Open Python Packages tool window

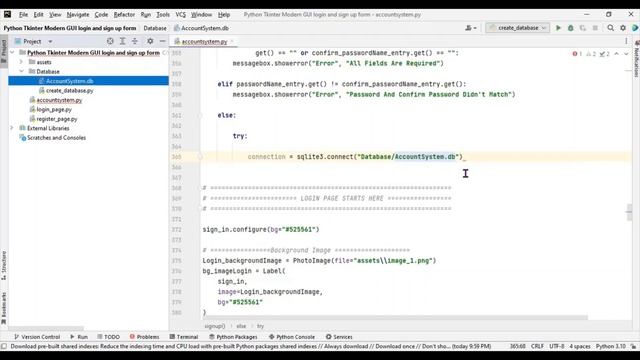pos(233,337)
